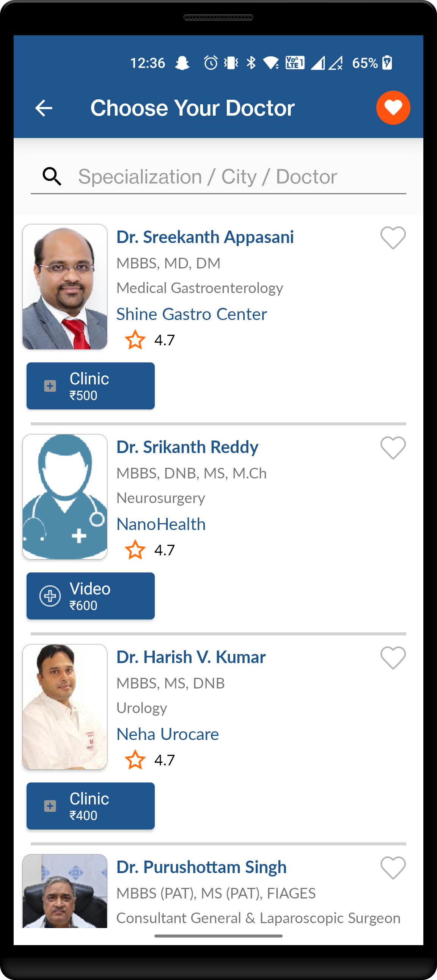Tap the search magnifier icon
The height and width of the screenshot is (980, 437).
click(52, 177)
